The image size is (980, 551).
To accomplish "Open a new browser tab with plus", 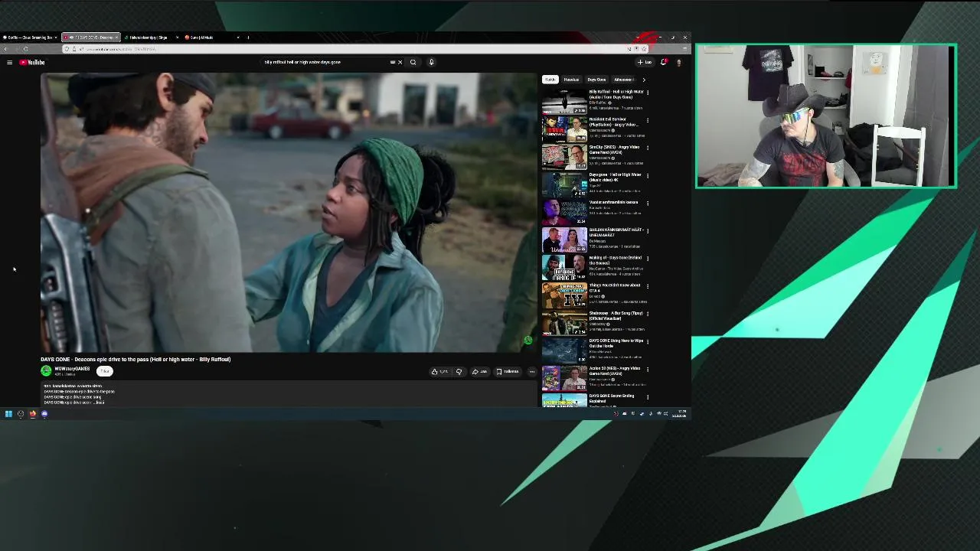I will coord(248,37).
